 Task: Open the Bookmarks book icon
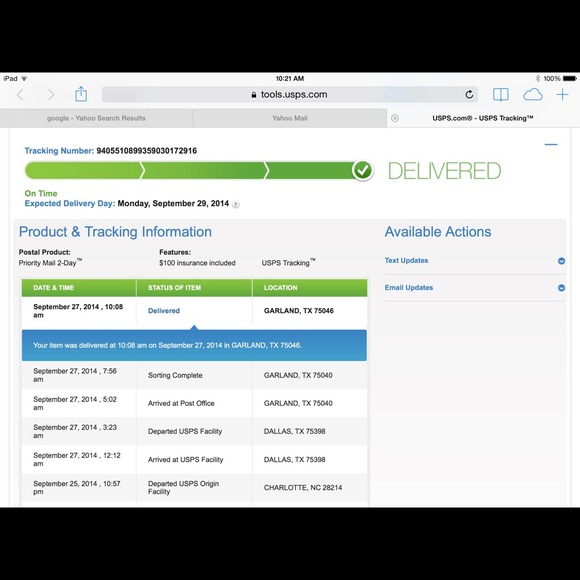pos(500,95)
